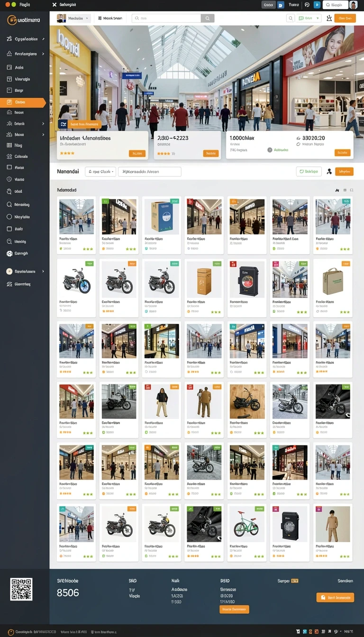Click the orange button at the top toolbar's right end
Viewport: 364px width, 637px height.
(x=345, y=18)
